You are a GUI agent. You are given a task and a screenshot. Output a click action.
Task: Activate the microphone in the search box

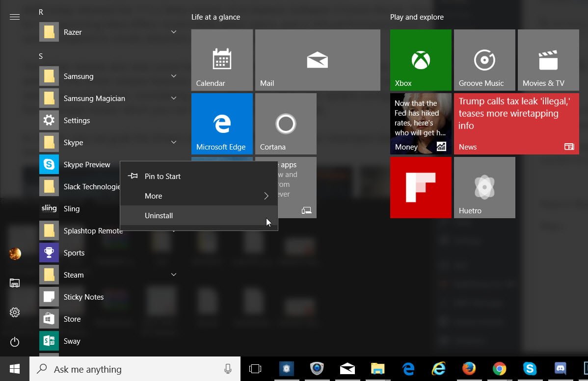click(228, 369)
